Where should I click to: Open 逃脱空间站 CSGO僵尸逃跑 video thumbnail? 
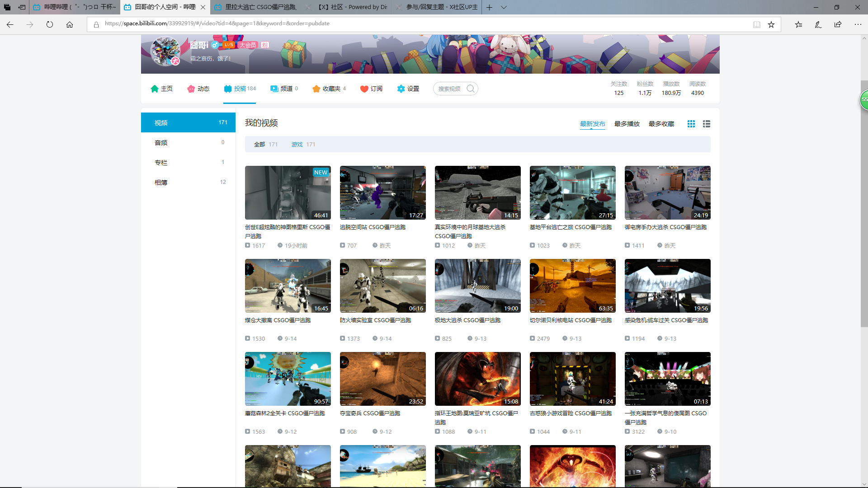click(x=382, y=192)
